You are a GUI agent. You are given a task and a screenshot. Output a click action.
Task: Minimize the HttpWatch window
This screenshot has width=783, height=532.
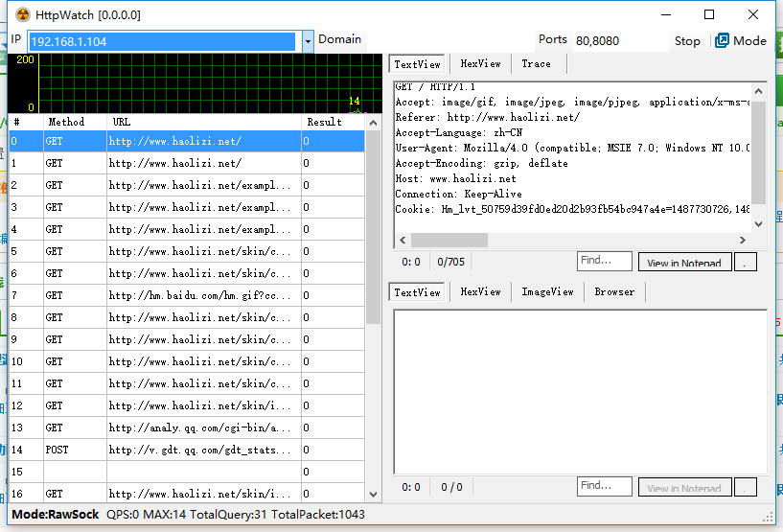click(666, 14)
